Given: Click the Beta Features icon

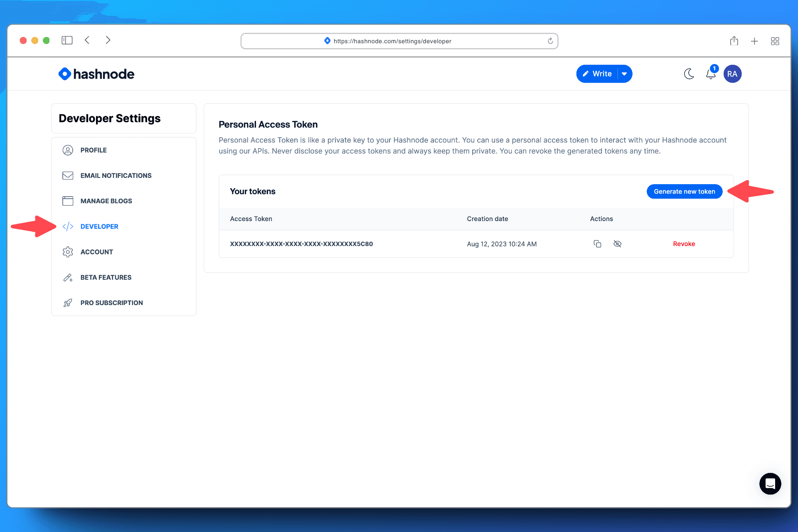Looking at the screenshot, I should 68,277.
